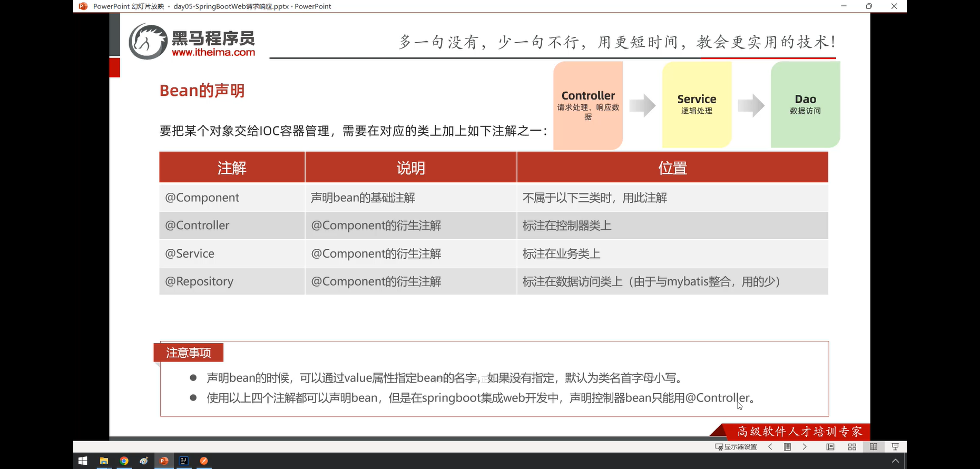Select Reading view icon
This screenshot has height=469, width=980.
coord(874,447)
